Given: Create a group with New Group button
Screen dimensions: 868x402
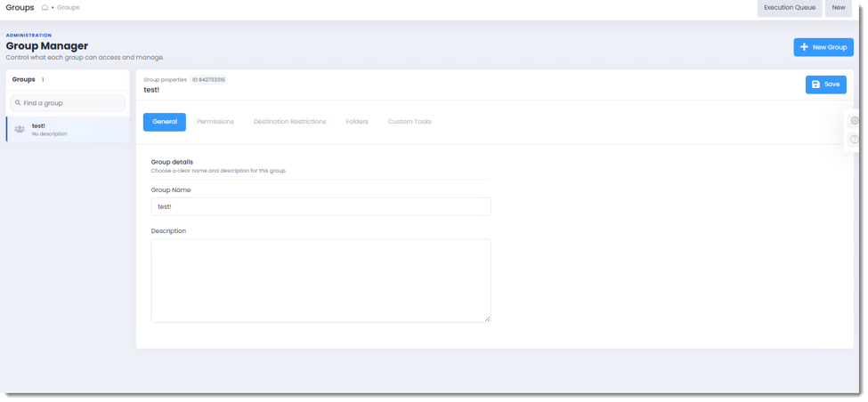Looking at the screenshot, I should 823,47.
